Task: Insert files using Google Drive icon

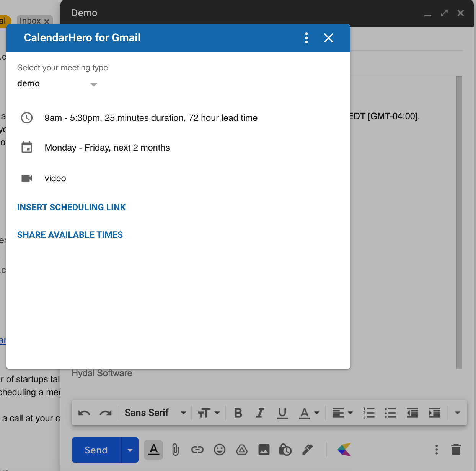Action: point(242,450)
